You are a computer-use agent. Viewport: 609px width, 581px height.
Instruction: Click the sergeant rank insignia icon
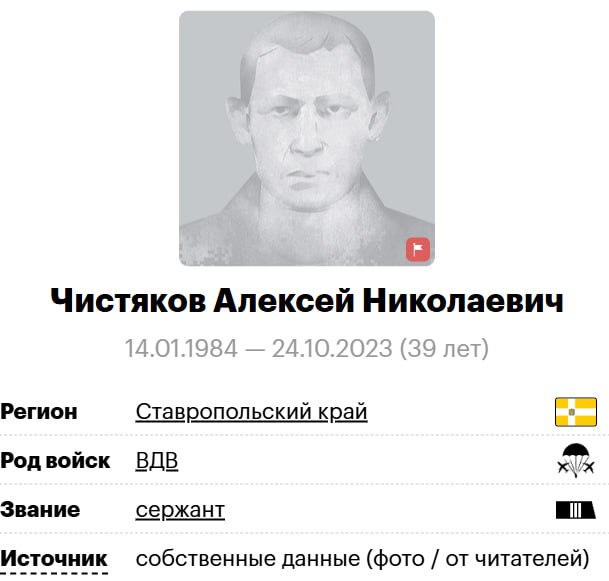[576, 510]
